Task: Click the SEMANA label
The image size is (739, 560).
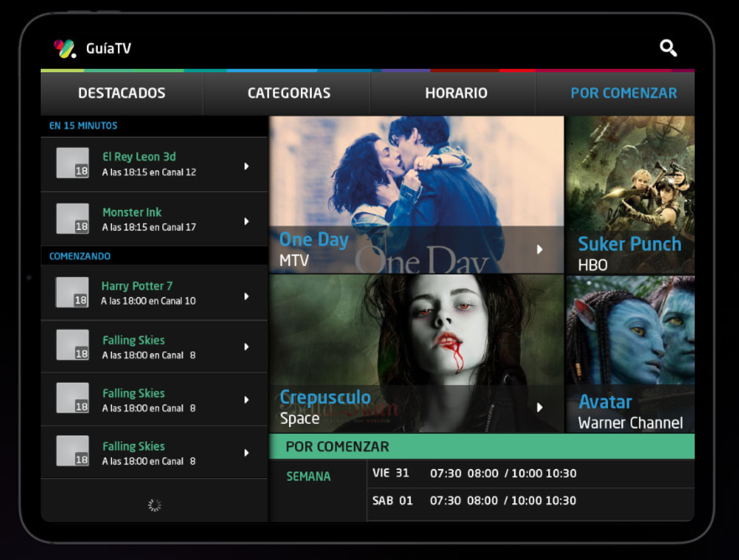Action: tap(308, 476)
